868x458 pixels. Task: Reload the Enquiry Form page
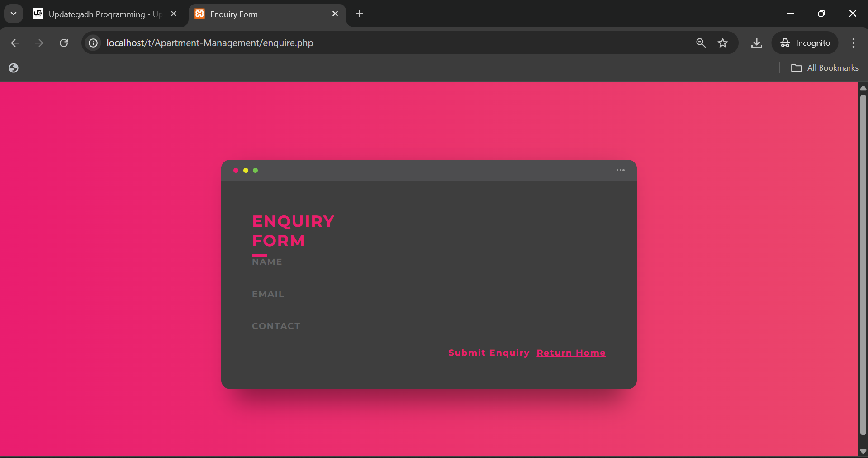pyautogui.click(x=64, y=43)
